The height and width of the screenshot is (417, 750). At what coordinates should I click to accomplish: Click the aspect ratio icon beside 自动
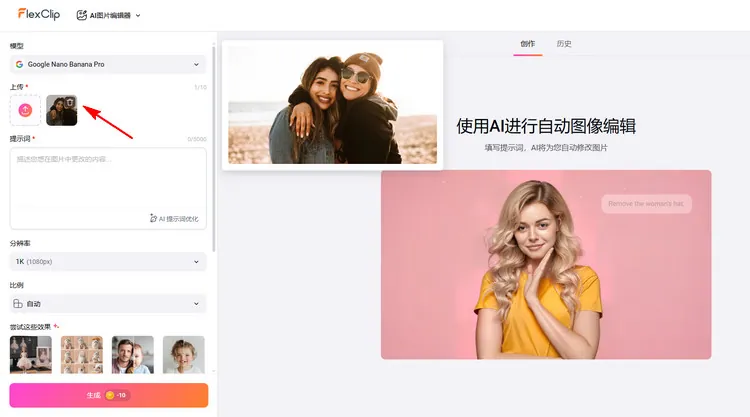pyautogui.click(x=19, y=303)
